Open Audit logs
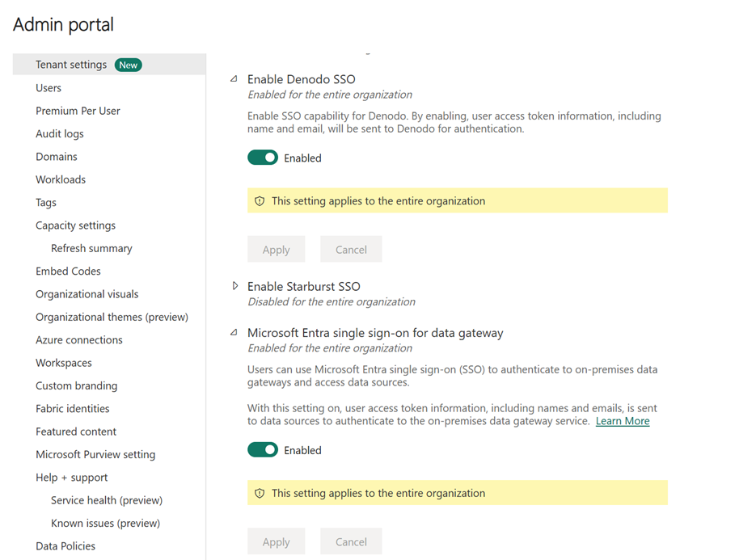The image size is (756, 560). pos(59,133)
